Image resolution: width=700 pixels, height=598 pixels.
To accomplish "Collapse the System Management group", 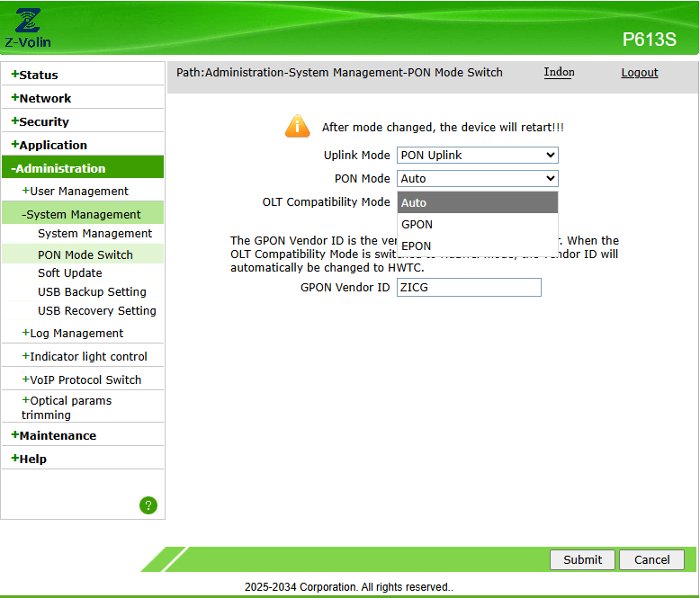I will (83, 214).
